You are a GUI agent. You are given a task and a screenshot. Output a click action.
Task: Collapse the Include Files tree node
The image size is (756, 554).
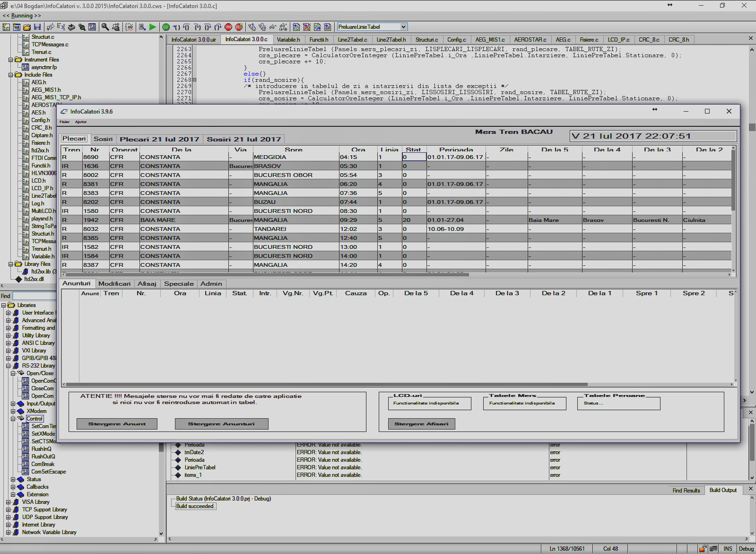(x=10, y=75)
